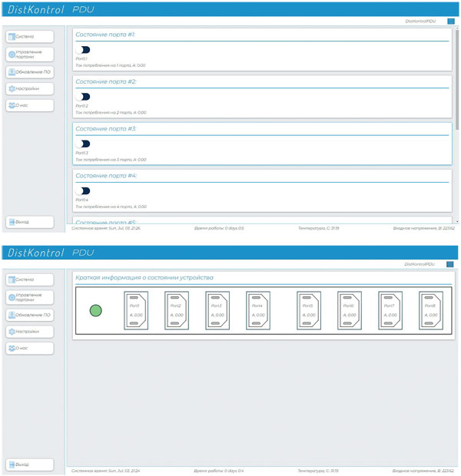This screenshot has width=461, height=476.
Task: Select the Port4 socket icon
Action: 258,311
